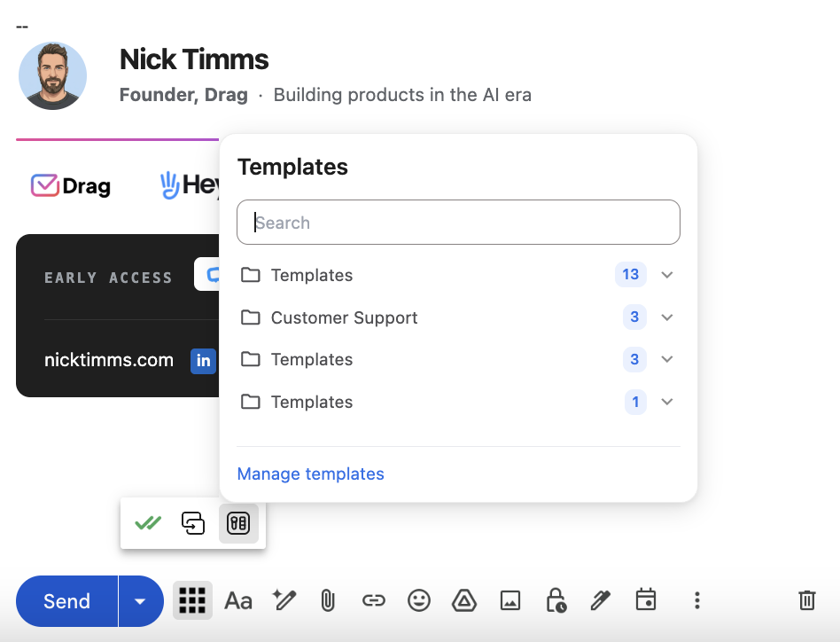This screenshot has height=642, width=840.
Task: Insert link using the chain icon
Action: pyautogui.click(x=373, y=600)
